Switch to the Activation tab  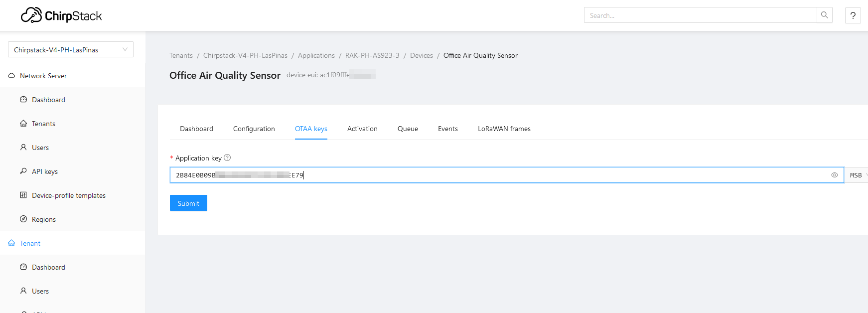coord(362,129)
